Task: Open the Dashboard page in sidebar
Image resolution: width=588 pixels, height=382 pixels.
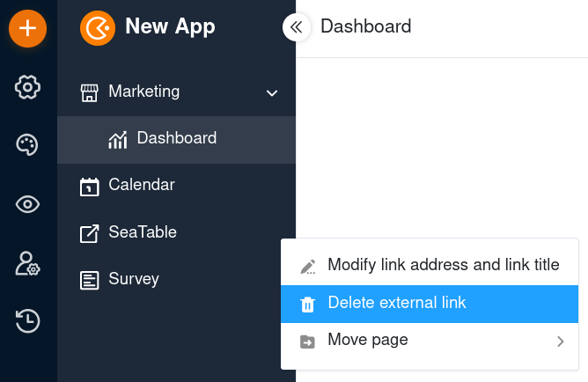Action: tap(176, 139)
